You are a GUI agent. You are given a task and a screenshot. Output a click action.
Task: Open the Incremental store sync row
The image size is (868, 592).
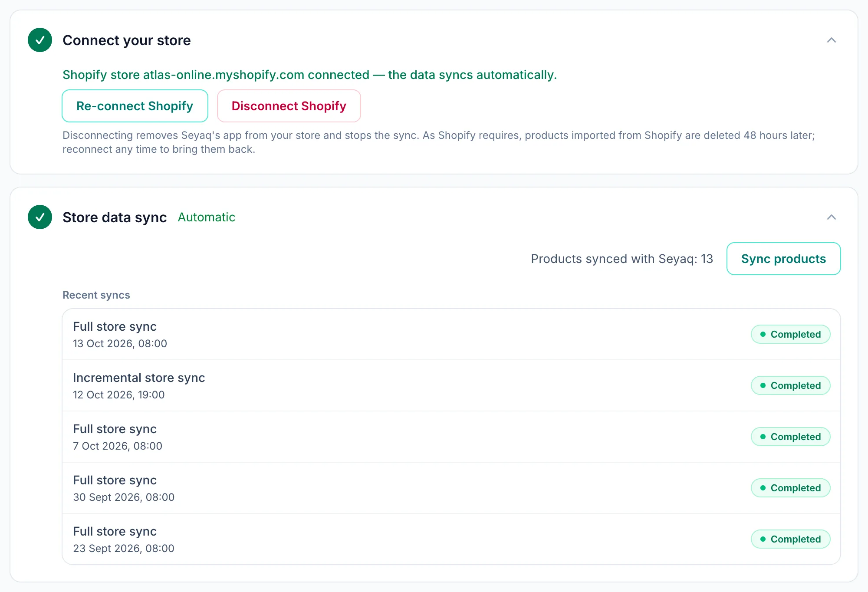(x=451, y=386)
